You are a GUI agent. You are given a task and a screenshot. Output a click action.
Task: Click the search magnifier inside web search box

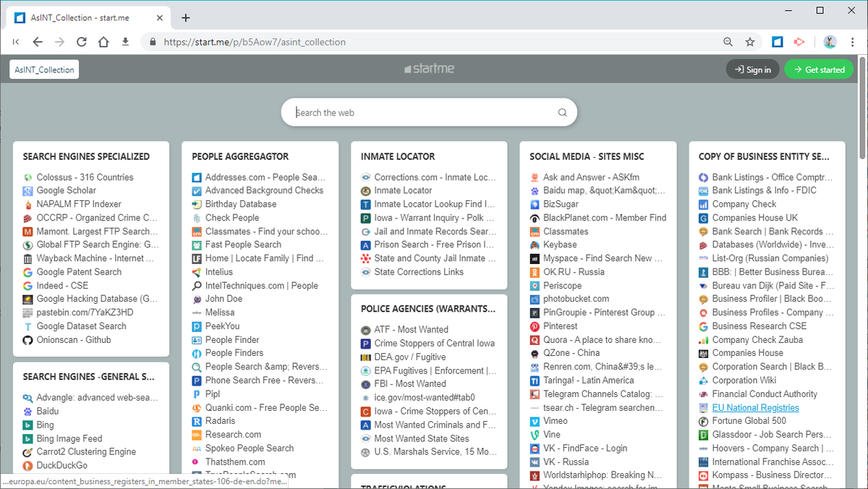(x=563, y=113)
